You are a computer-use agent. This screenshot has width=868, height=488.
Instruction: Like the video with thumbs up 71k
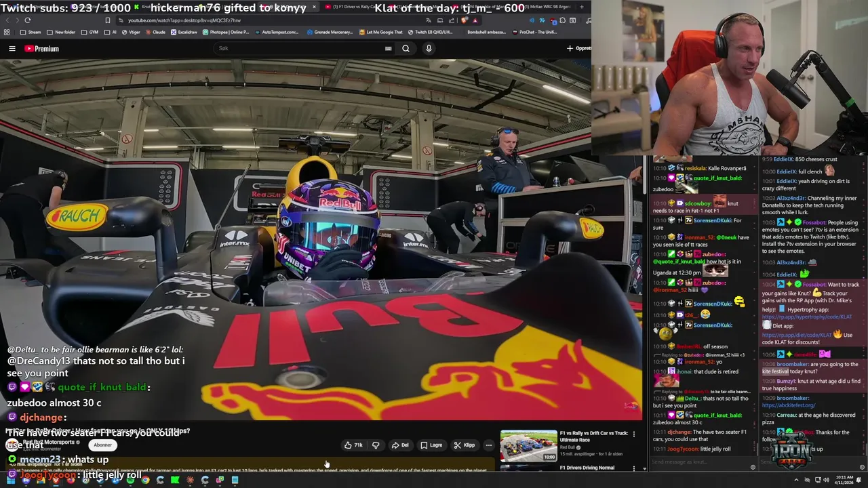pos(353,445)
